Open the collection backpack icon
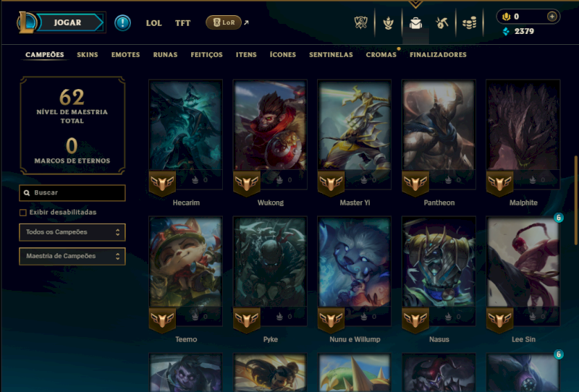Screen dimensions: 579x392 click(415, 23)
